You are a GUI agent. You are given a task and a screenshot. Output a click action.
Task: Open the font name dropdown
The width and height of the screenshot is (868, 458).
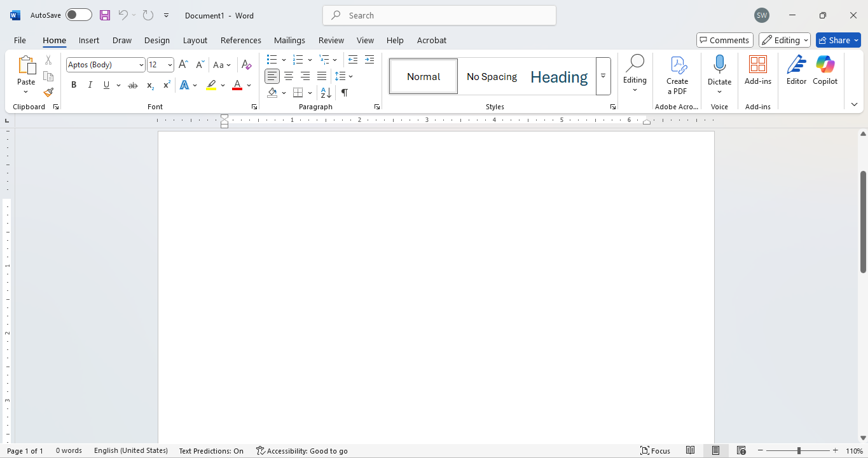pyautogui.click(x=141, y=65)
